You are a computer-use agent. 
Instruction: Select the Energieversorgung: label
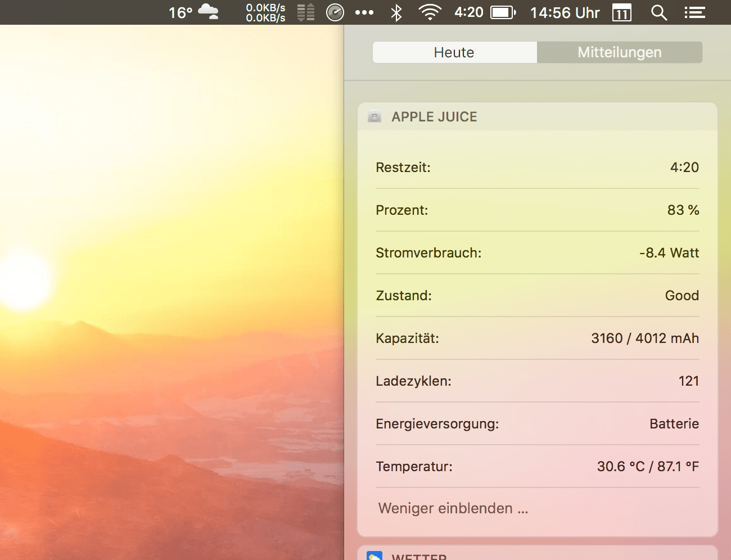(437, 423)
